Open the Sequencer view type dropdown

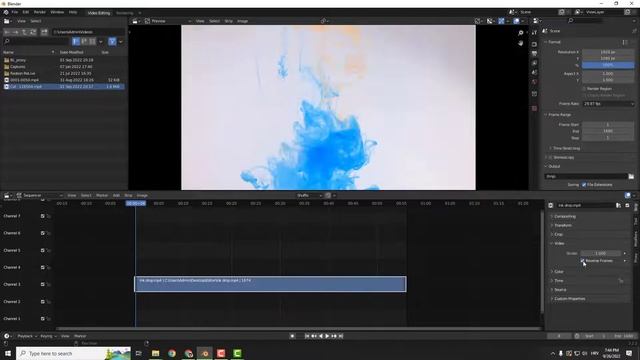click(x=40, y=196)
